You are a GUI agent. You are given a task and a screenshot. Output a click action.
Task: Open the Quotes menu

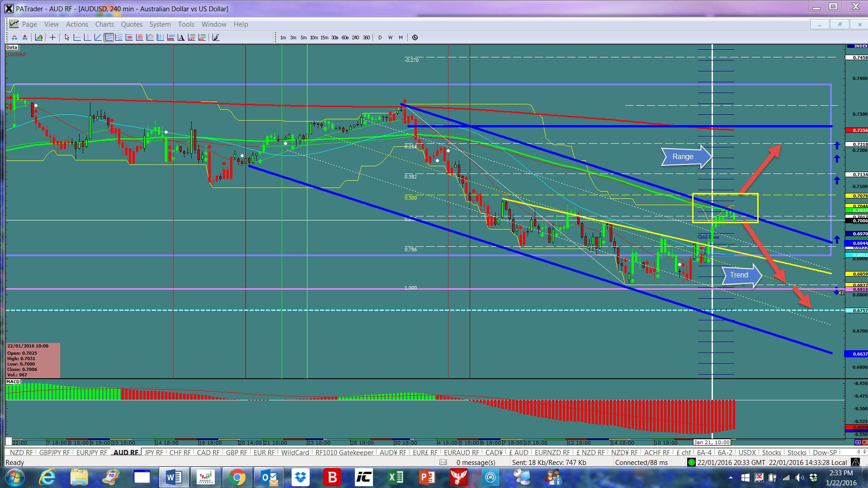(132, 24)
